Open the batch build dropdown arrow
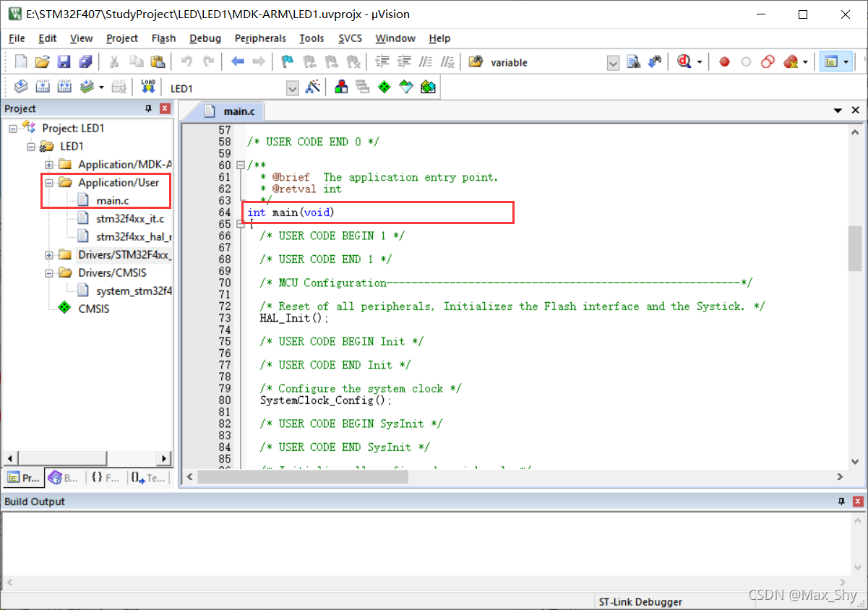 (100, 88)
